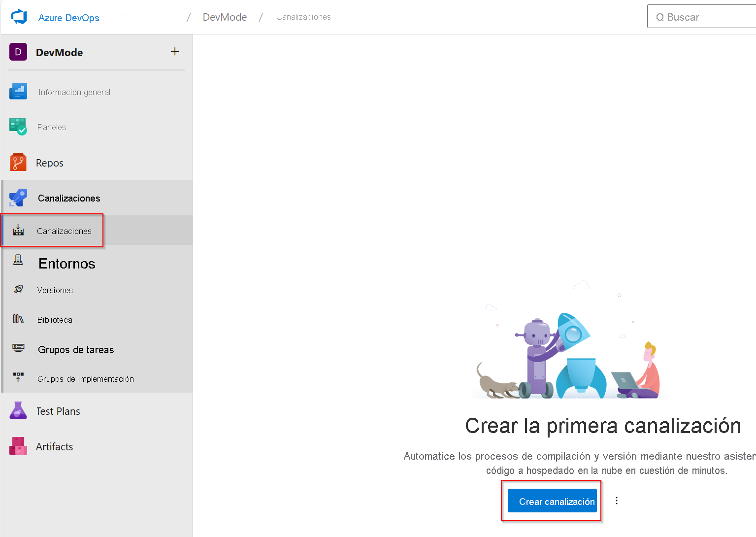
Task: Select the highlighted Canalizaciones sidebar entry
Action: tap(64, 231)
